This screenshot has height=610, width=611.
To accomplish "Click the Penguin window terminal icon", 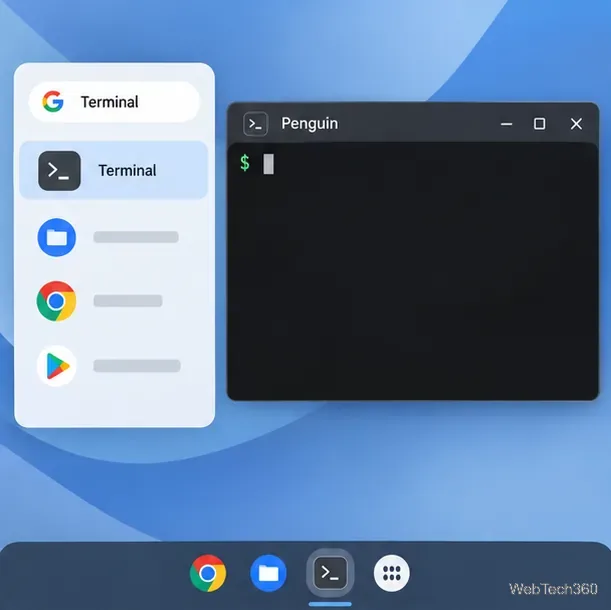I will pos(255,124).
